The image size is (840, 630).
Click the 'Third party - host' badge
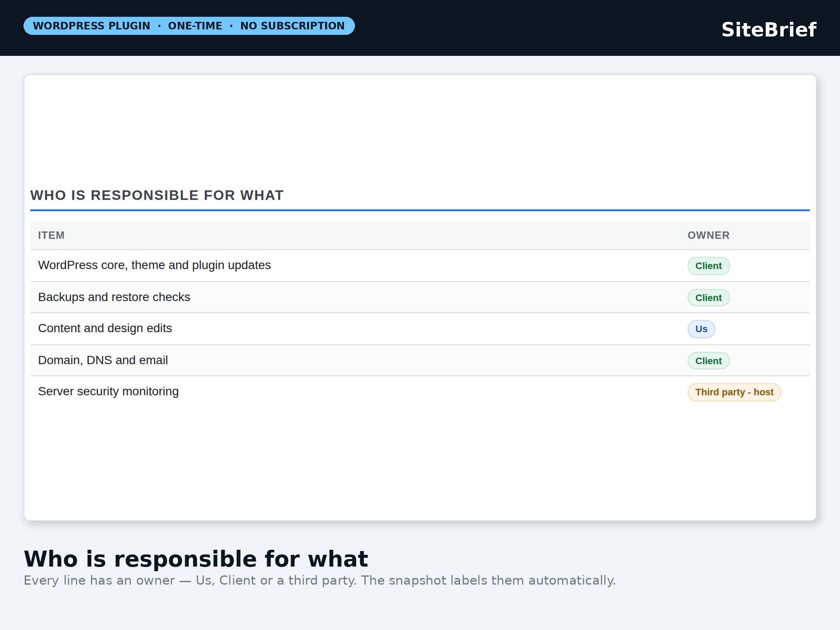coord(734,392)
